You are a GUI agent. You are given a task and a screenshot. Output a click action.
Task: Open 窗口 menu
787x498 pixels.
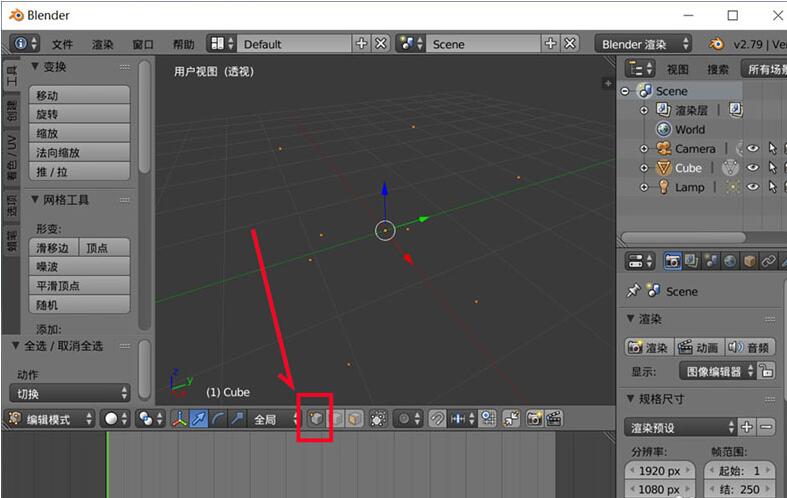pyautogui.click(x=143, y=44)
